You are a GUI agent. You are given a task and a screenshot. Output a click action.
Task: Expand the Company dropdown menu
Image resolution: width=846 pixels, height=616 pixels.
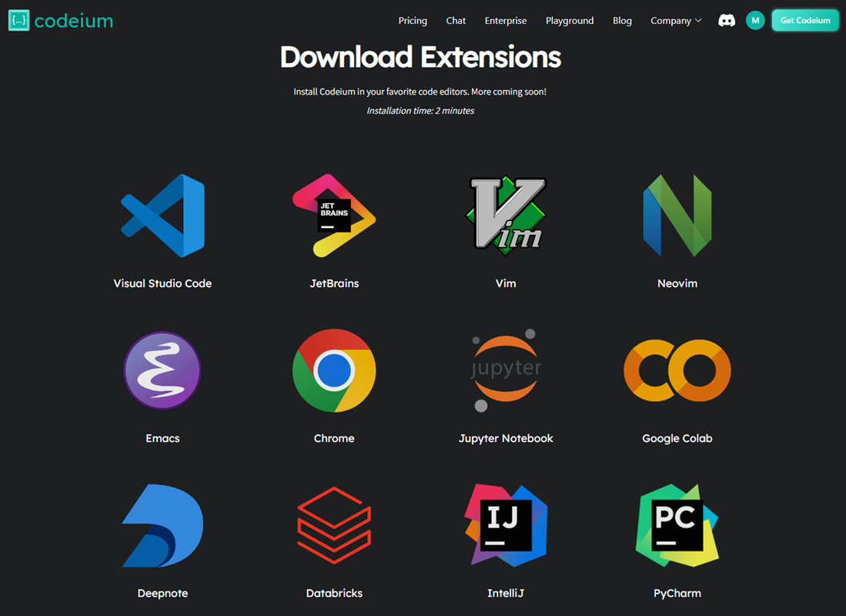coord(676,21)
